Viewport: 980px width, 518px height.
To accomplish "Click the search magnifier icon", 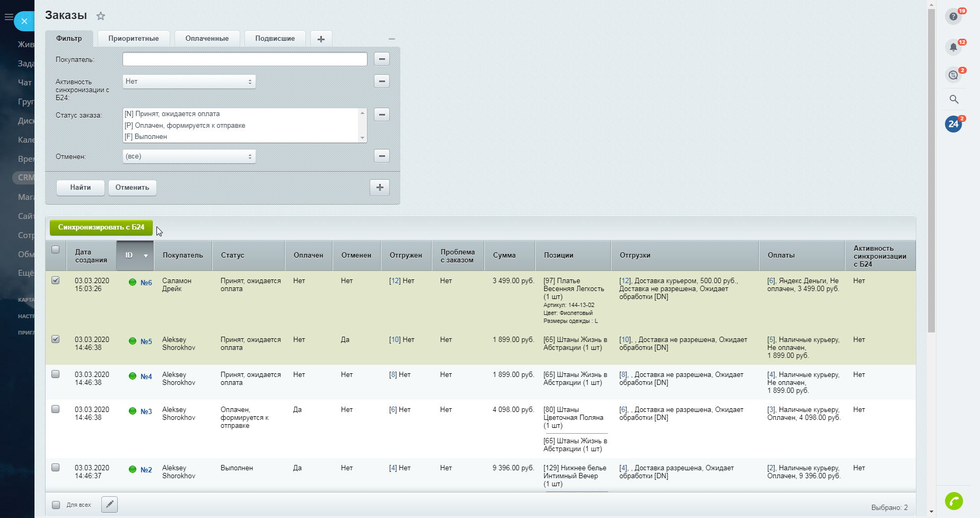I will tap(953, 99).
